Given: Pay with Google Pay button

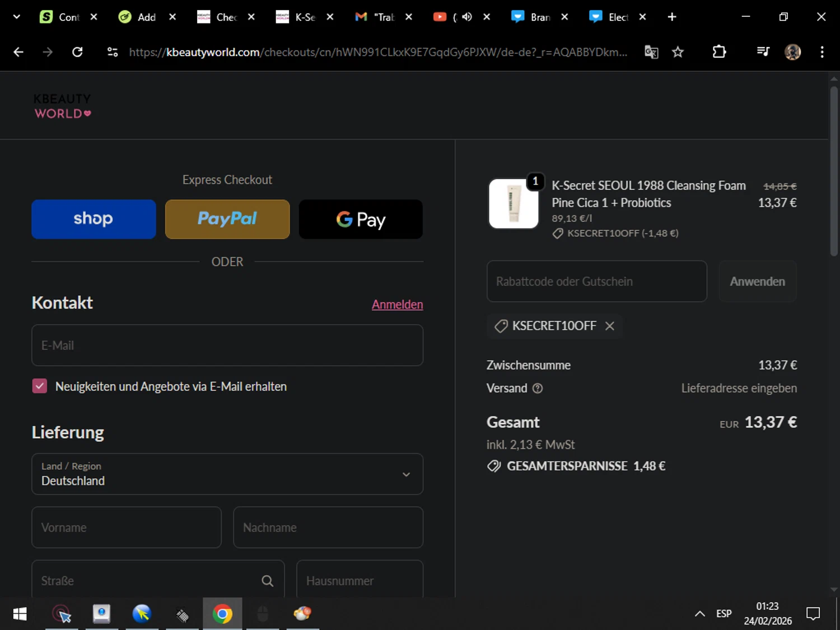Looking at the screenshot, I should click(x=361, y=219).
